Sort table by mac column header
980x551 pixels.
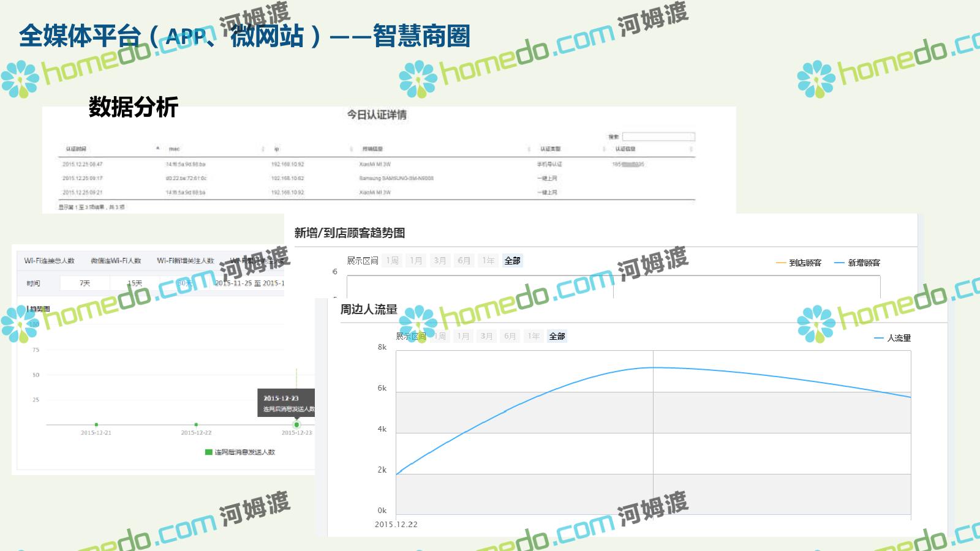[174, 149]
